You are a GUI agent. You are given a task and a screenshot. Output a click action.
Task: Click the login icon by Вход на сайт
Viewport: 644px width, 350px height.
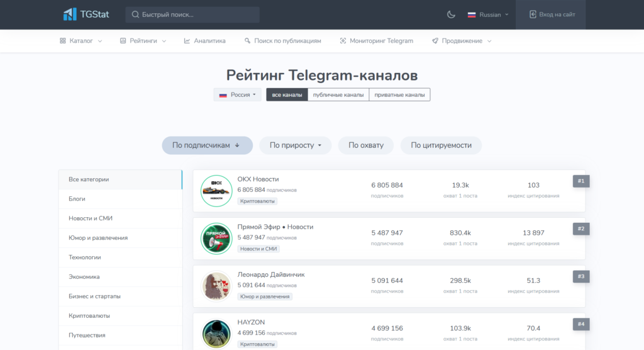click(533, 14)
